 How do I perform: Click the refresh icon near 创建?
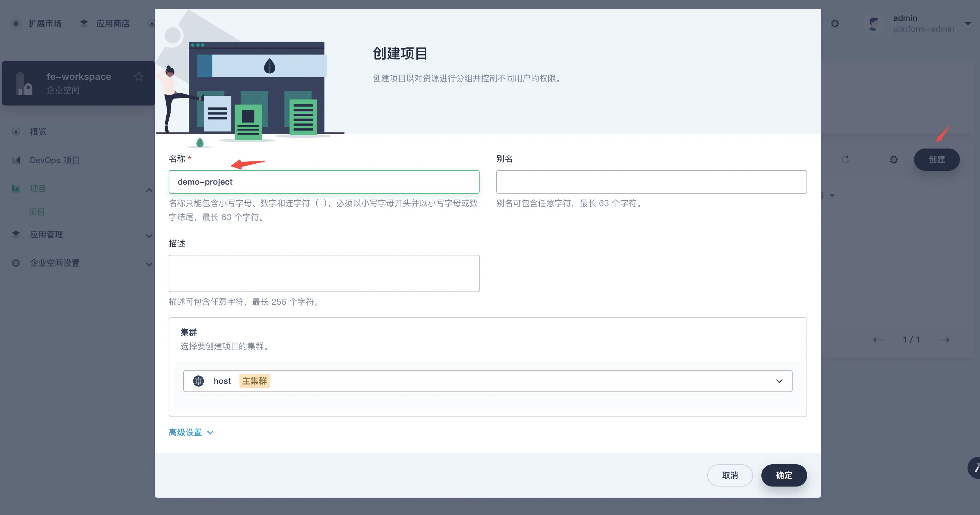coord(845,160)
